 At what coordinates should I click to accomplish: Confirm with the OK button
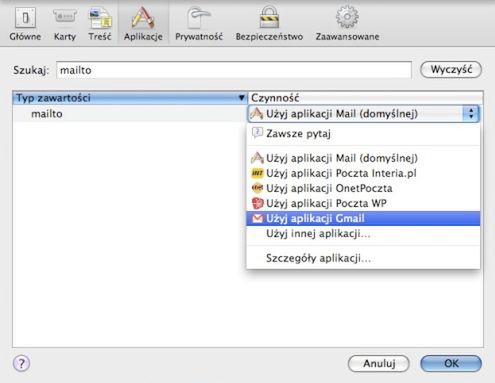click(x=451, y=363)
